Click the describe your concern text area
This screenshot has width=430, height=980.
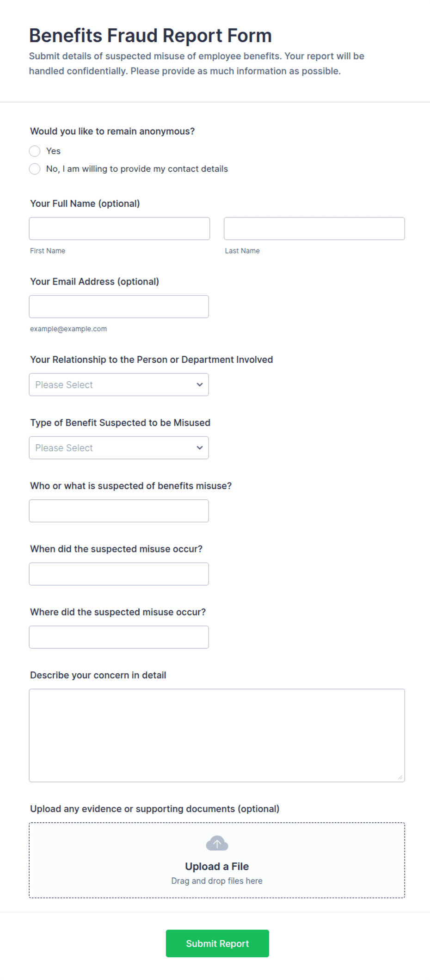click(217, 736)
